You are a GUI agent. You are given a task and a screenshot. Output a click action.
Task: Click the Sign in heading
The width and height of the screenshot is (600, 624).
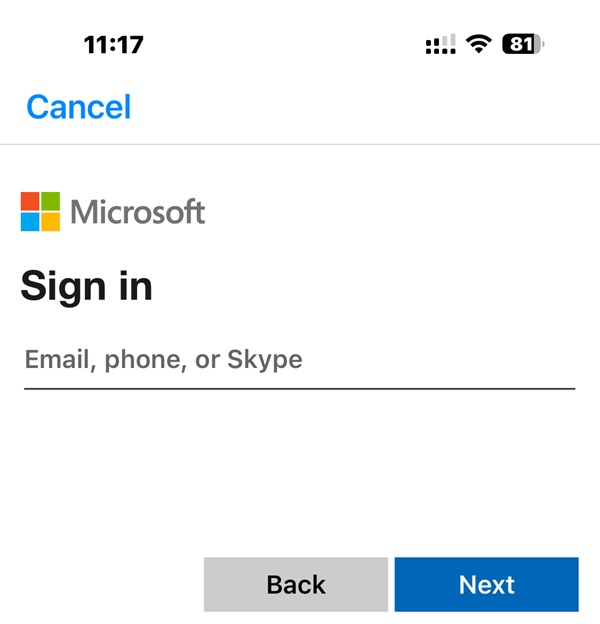click(87, 286)
